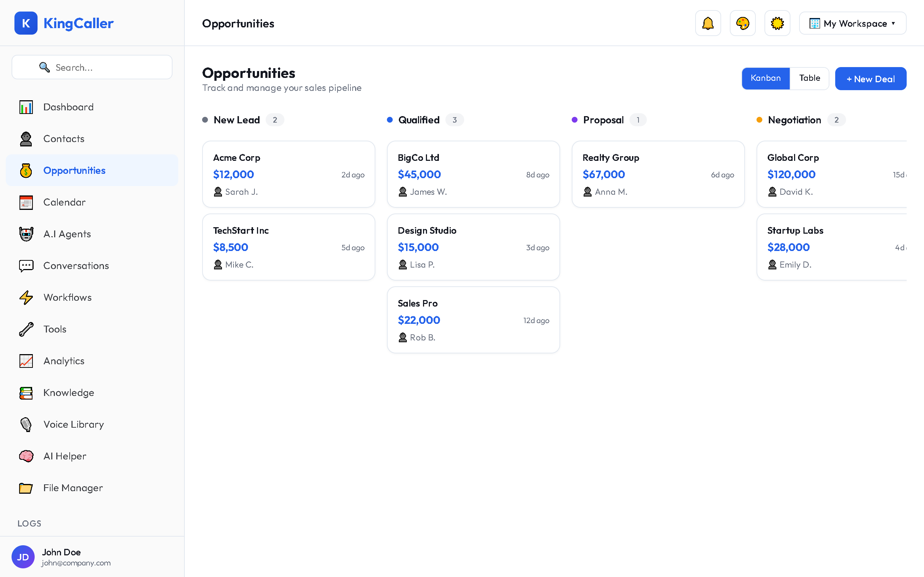
Task: Open the My Workspace dropdown
Action: point(852,23)
